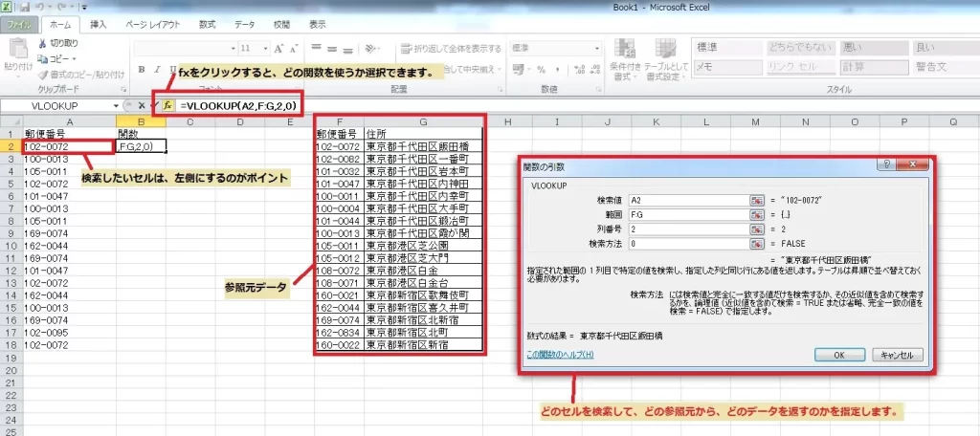Screen dimensions: 980x436
Task: Click the fx insert function icon
Action: (x=167, y=105)
